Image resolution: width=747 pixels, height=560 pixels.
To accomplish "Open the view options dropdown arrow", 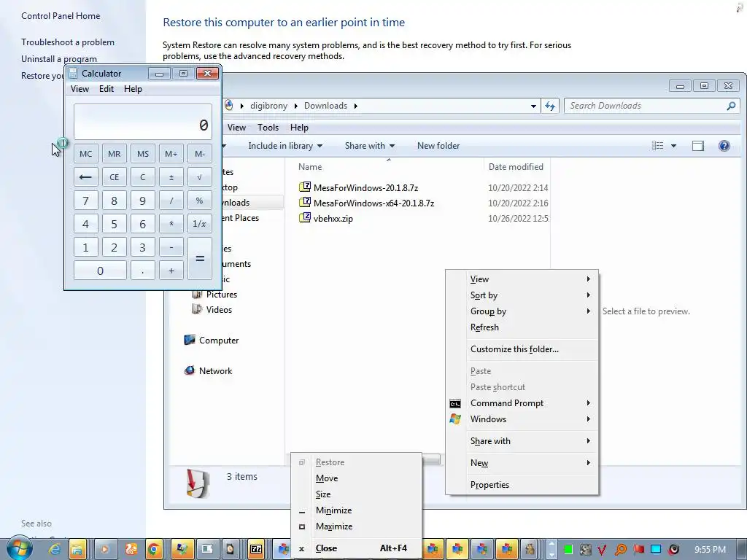I will coord(673,146).
